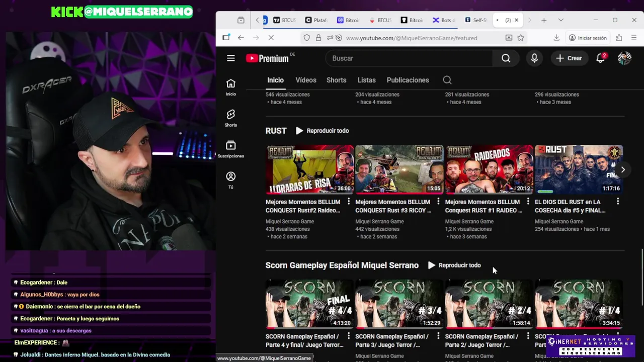Go to Inicio in the left sidebar
The width and height of the screenshot is (644, 362).
coord(231,87)
